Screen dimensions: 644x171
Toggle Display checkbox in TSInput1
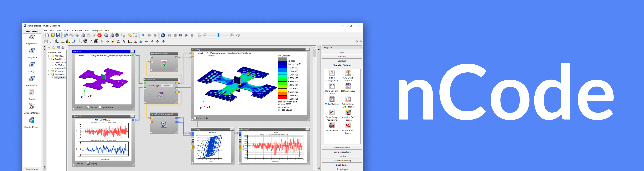point(88,164)
